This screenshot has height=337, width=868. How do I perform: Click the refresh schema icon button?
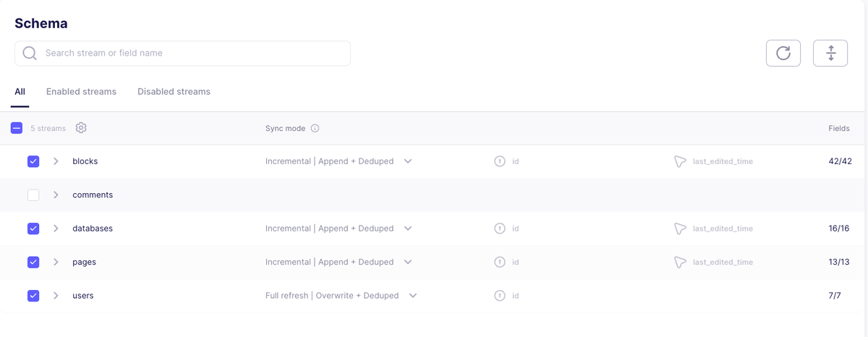coord(783,53)
